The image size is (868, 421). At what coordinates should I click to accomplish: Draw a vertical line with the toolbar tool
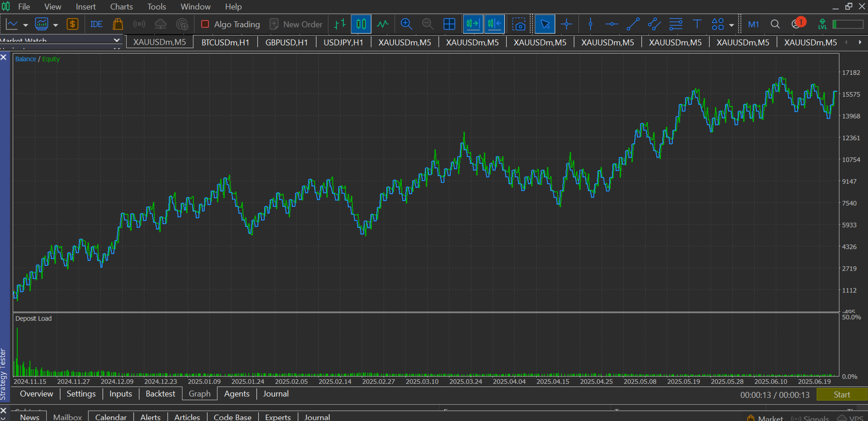(590, 24)
